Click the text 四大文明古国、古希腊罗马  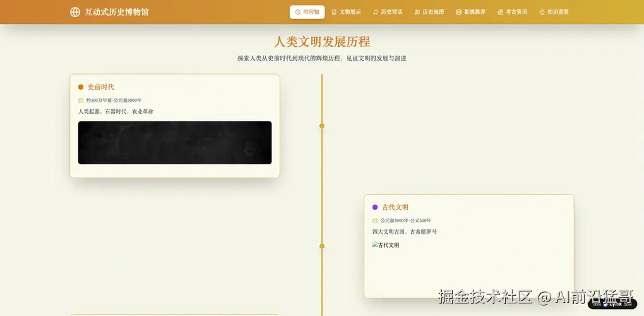coord(405,232)
